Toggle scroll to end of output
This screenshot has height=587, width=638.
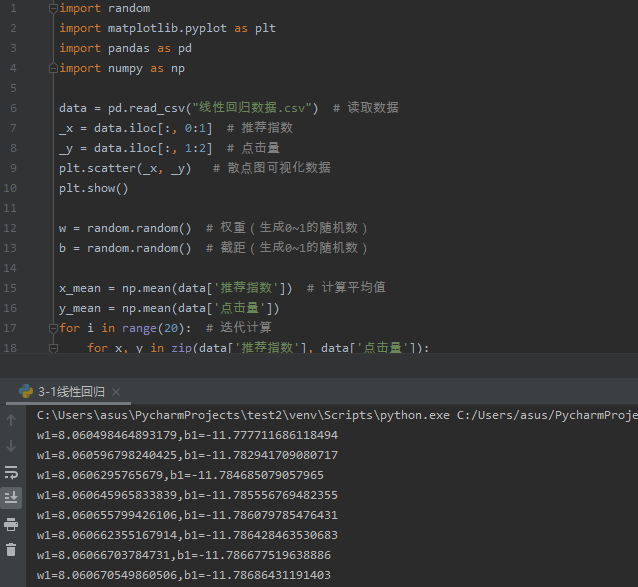pyautogui.click(x=11, y=498)
